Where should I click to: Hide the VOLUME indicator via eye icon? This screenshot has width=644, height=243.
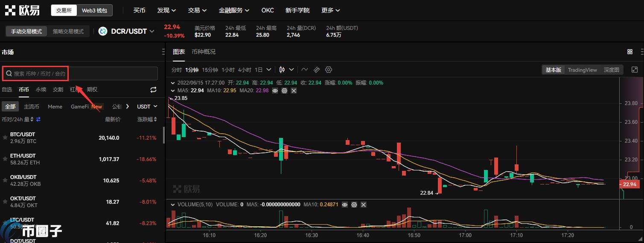point(345,205)
